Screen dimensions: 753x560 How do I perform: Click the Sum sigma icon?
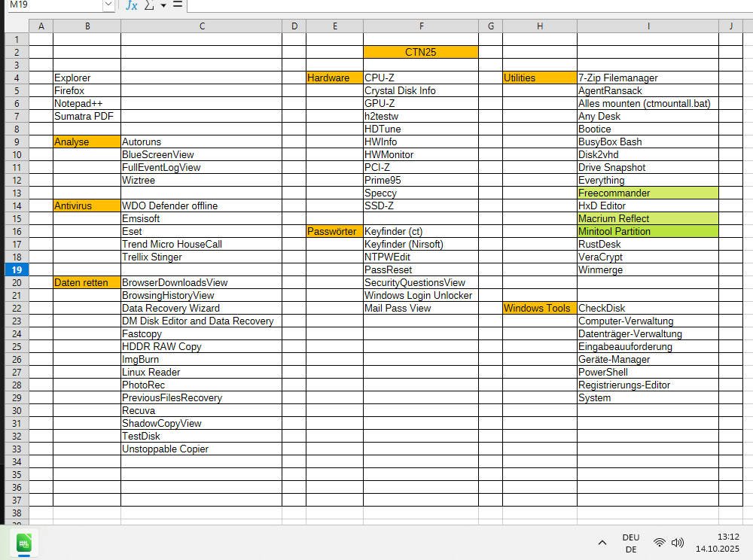coord(149,5)
